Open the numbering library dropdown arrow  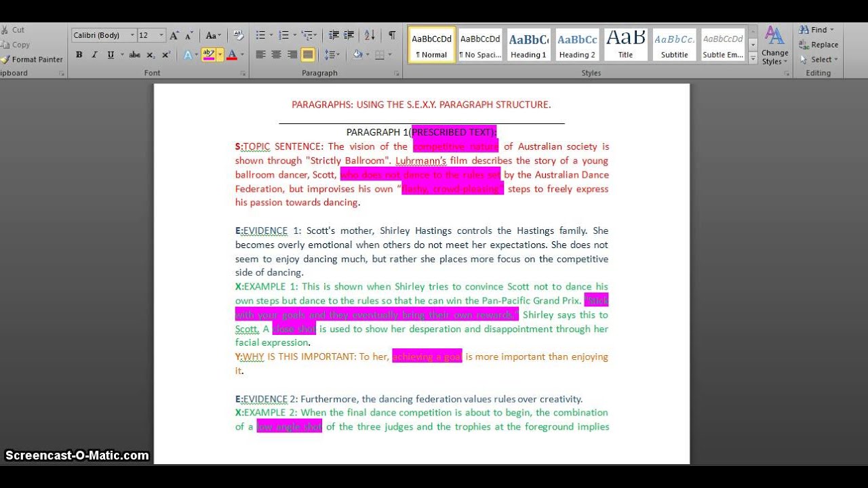tap(294, 35)
